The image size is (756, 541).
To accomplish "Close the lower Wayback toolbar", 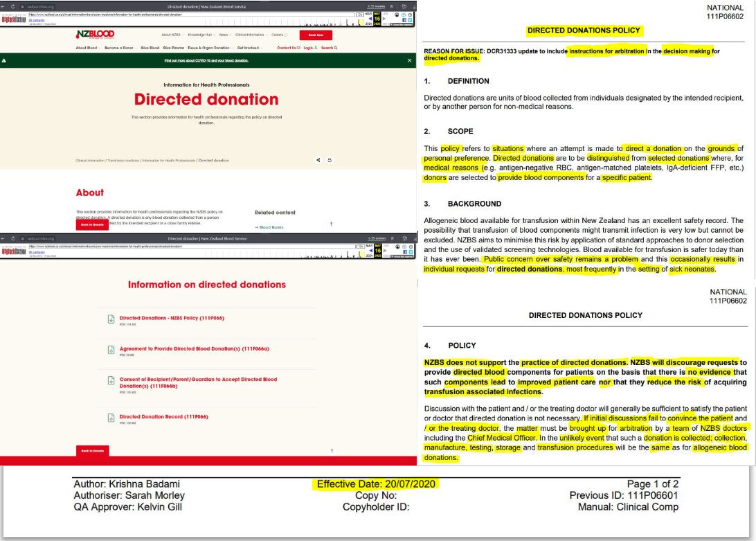I will [x=411, y=247].
